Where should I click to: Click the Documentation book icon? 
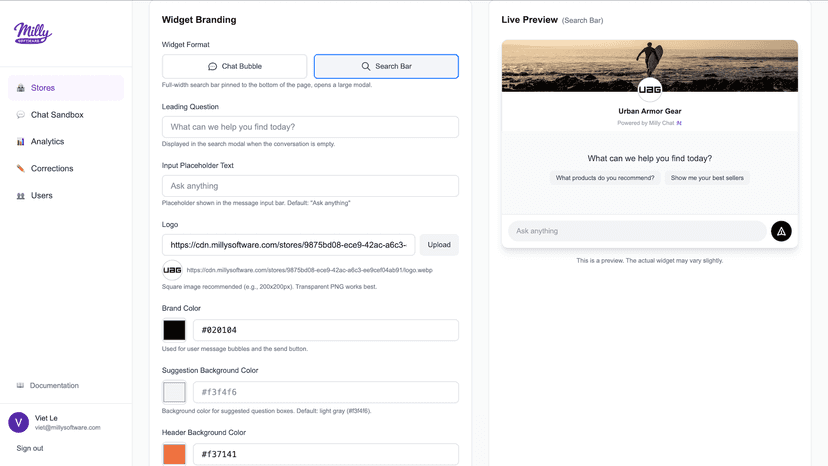(x=20, y=385)
